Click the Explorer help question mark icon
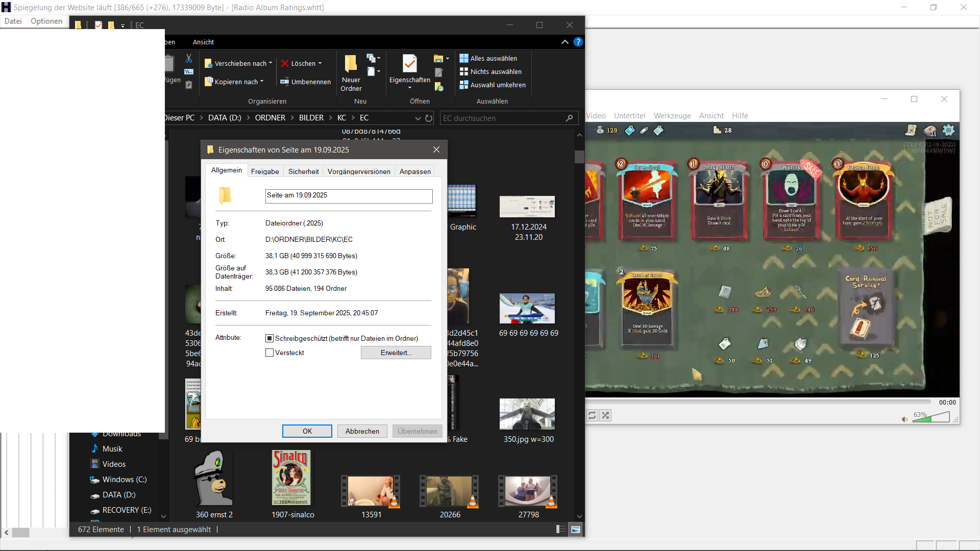The height and width of the screenshot is (551, 980). click(x=578, y=42)
